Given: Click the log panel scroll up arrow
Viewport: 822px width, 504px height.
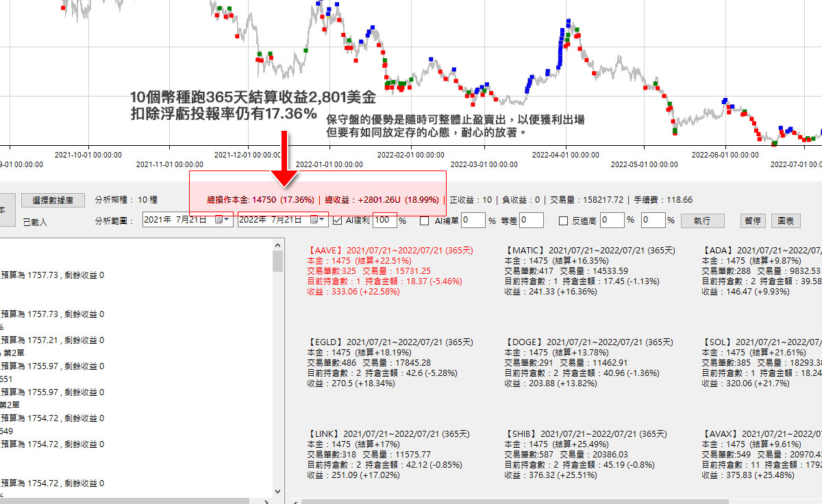Looking at the screenshot, I should [x=277, y=245].
